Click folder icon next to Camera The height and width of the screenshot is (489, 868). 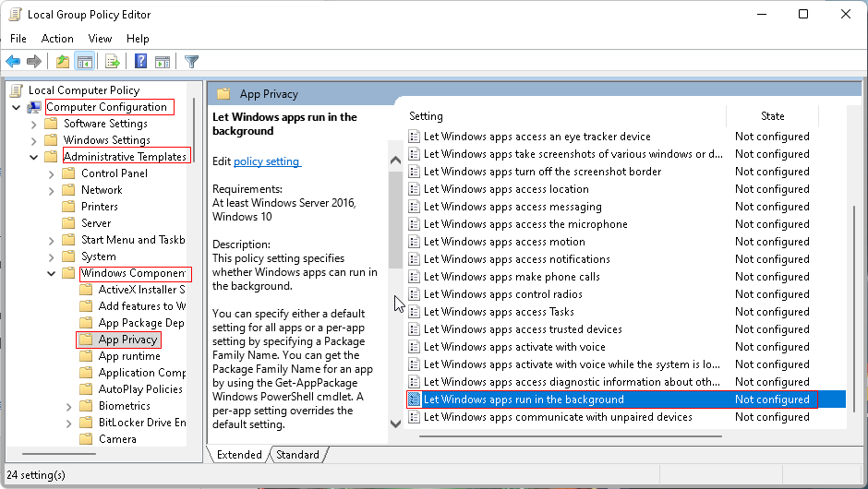point(86,438)
